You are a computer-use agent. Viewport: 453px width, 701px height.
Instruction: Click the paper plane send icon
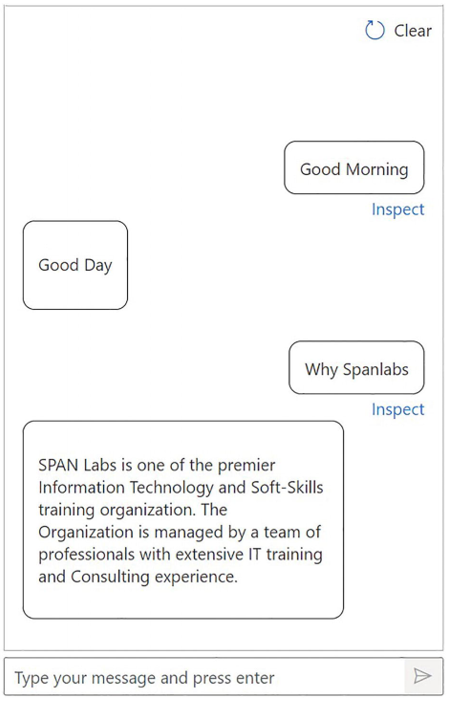423,676
